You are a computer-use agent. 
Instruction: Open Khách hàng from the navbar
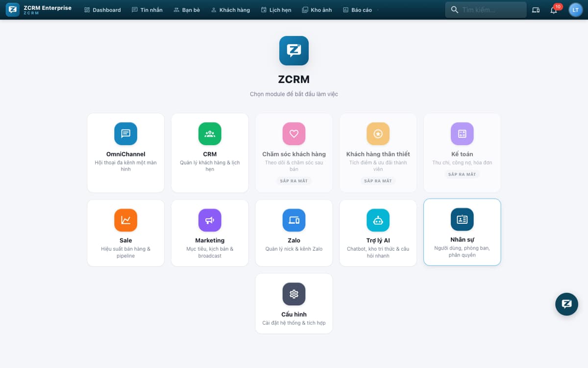tap(230, 10)
